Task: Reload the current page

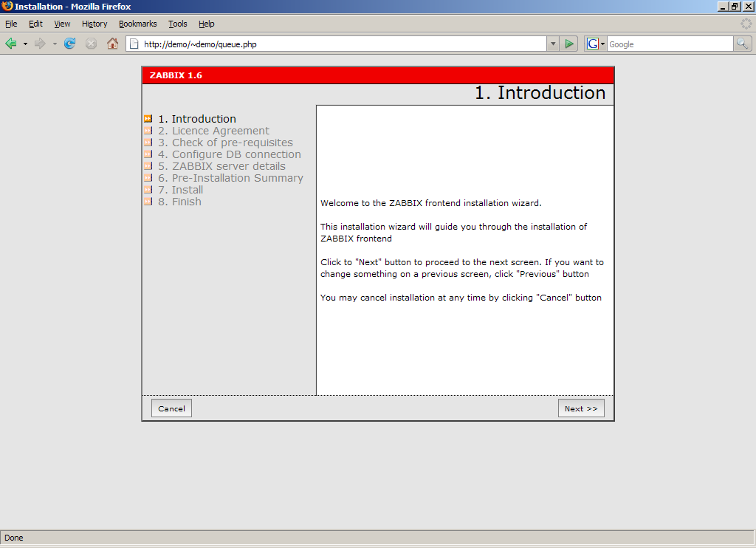Action: coord(70,44)
